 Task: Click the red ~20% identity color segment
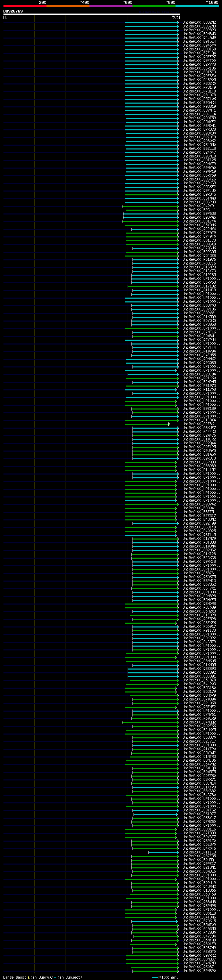(x=25, y=6)
